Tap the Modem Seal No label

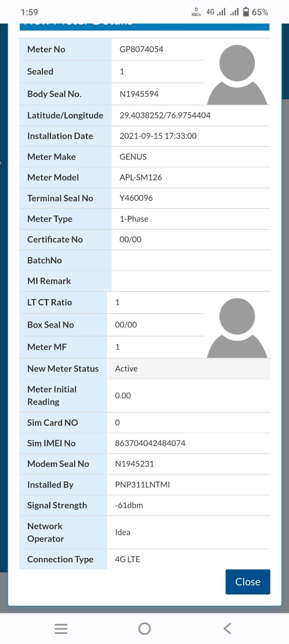pos(58,464)
